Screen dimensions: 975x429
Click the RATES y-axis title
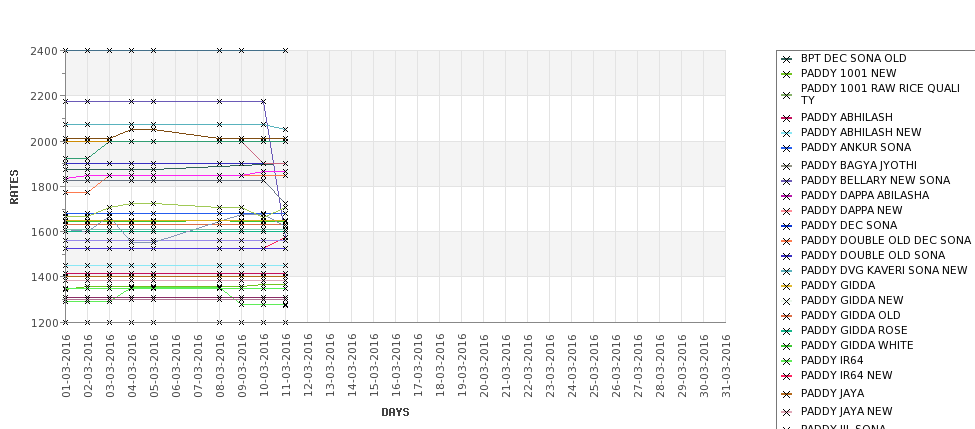point(14,187)
